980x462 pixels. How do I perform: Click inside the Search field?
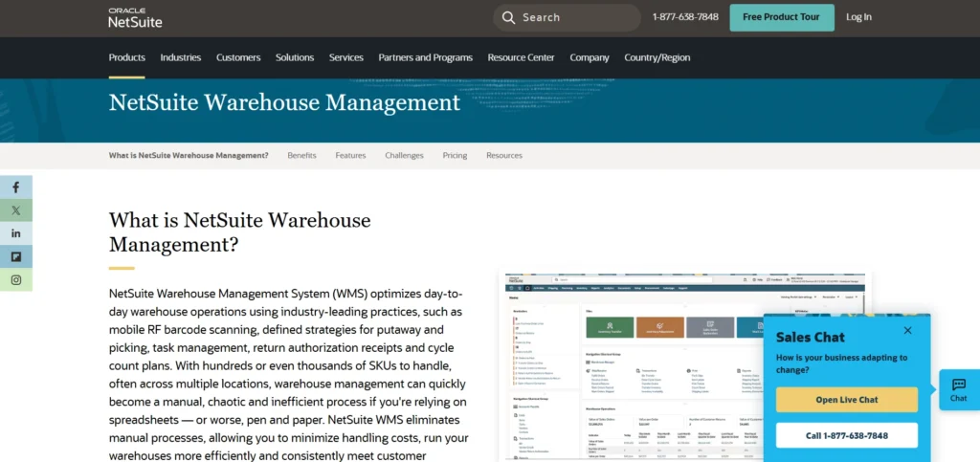click(x=567, y=17)
